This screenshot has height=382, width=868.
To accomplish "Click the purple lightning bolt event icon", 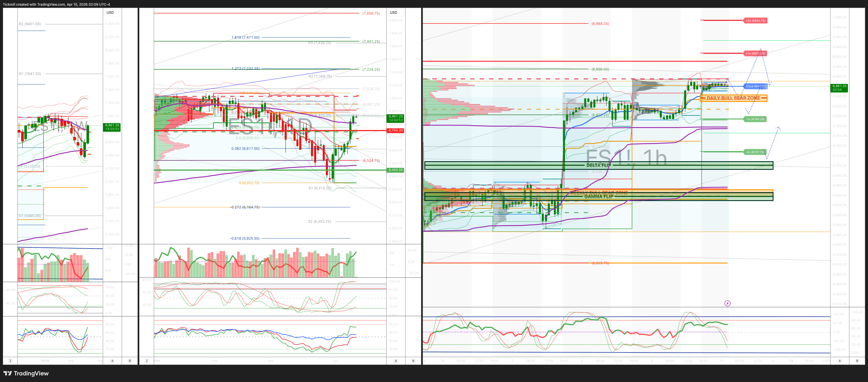I will coord(727,304).
